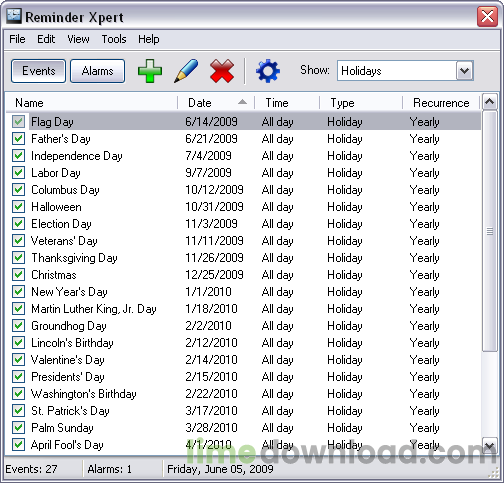
Task: Select the Groundhog Day row
Action: point(243,326)
